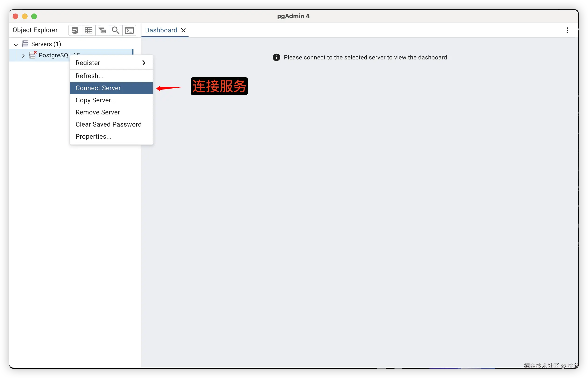
Task: Click the Filtered Rows toolbar icon
Action: pyautogui.click(x=102, y=31)
